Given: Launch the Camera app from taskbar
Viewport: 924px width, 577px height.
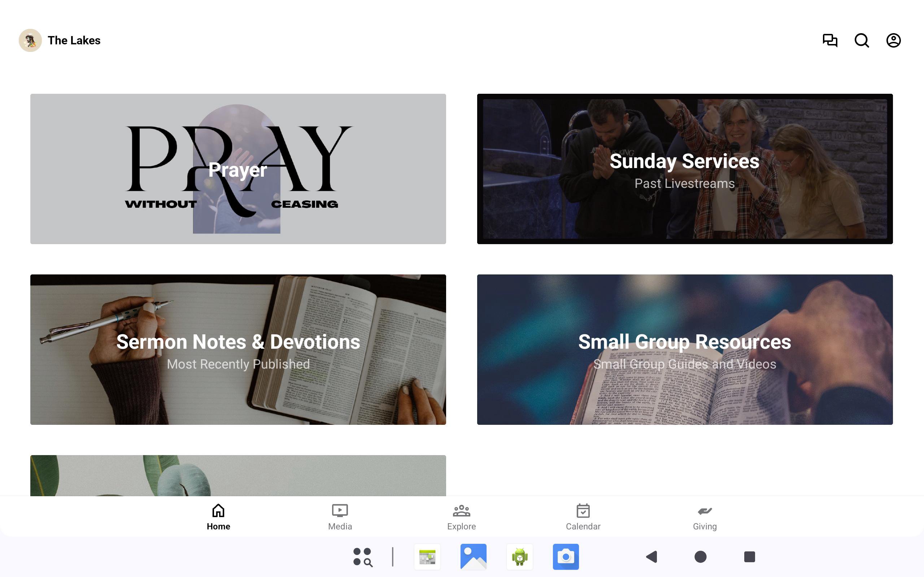Looking at the screenshot, I should click(566, 557).
